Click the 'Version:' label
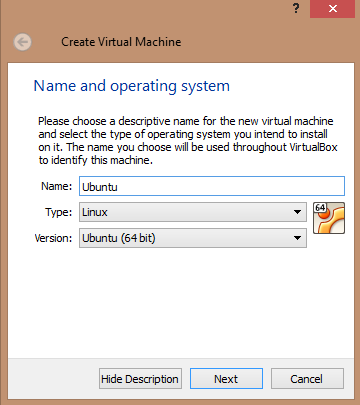This screenshot has height=405, width=360. tap(53, 238)
